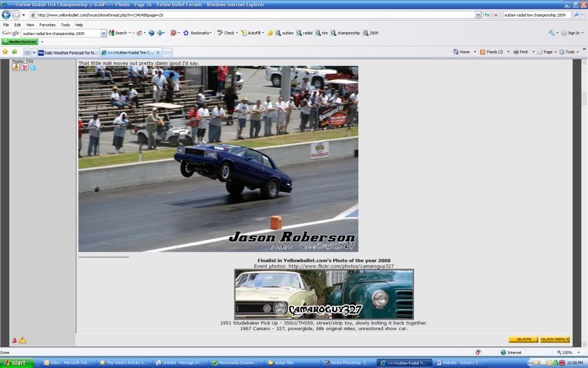This screenshot has width=588, height=368.
Task: Open the Feeds RSS icon
Action: point(483,52)
